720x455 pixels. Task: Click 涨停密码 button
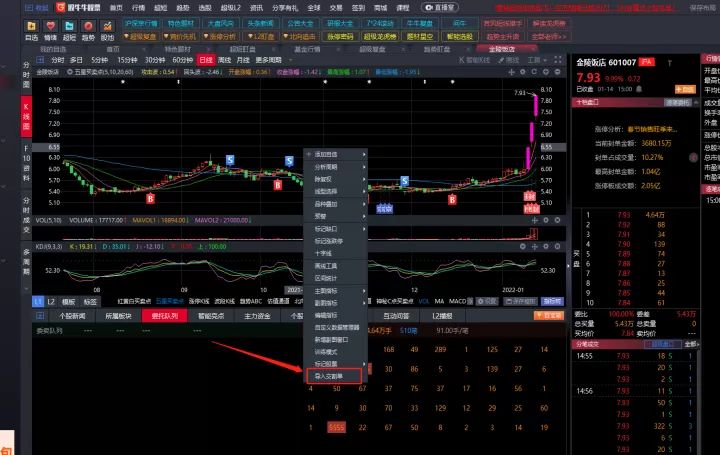340,36
